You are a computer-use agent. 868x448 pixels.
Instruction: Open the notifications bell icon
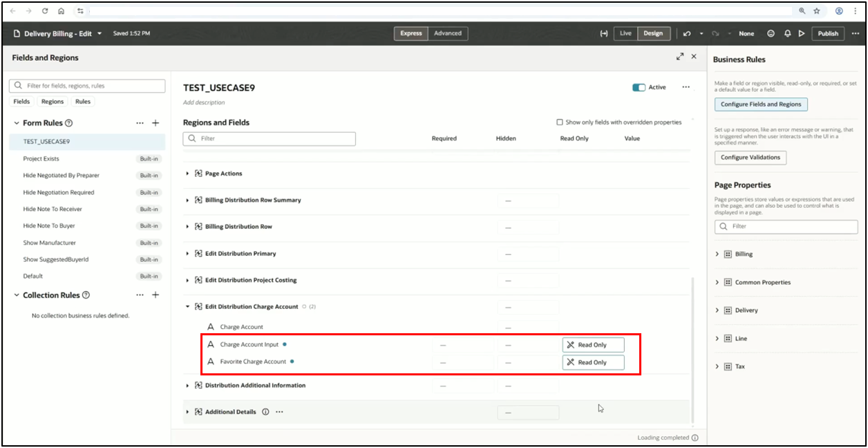coord(787,33)
